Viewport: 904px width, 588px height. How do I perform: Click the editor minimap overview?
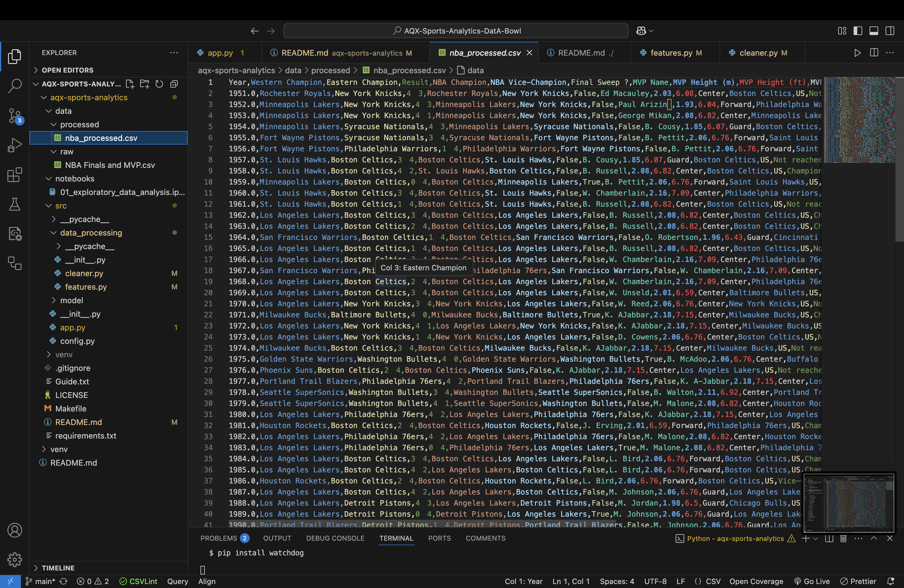point(859,120)
